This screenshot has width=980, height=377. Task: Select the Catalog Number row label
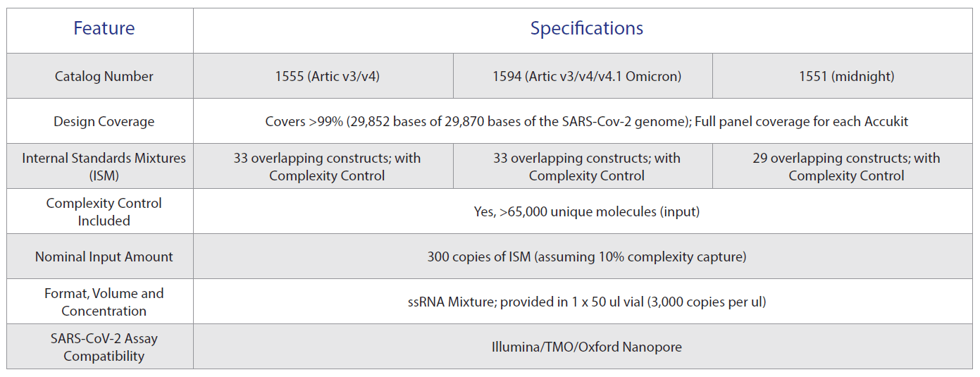(x=104, y=76)
